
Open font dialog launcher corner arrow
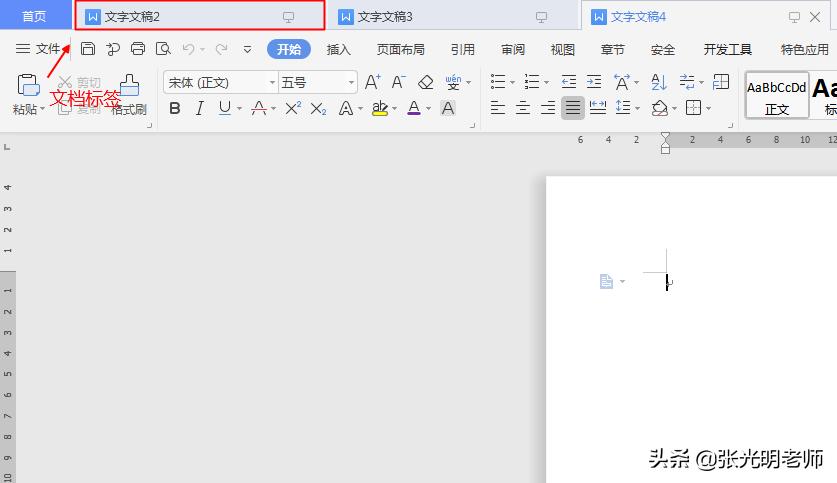point(472,126)
